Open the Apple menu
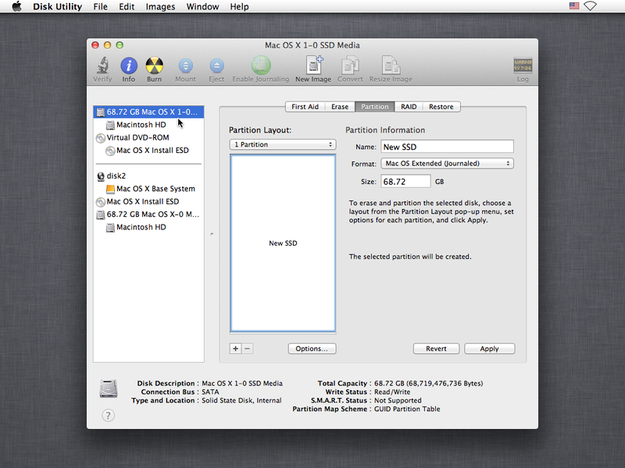625x468 pixels. tap(17, 6)
